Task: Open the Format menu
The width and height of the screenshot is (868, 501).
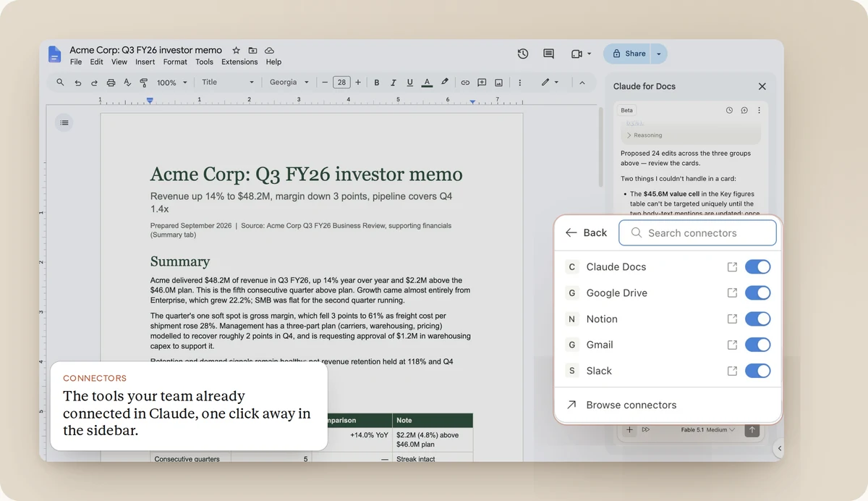Action: pos(175,62)
